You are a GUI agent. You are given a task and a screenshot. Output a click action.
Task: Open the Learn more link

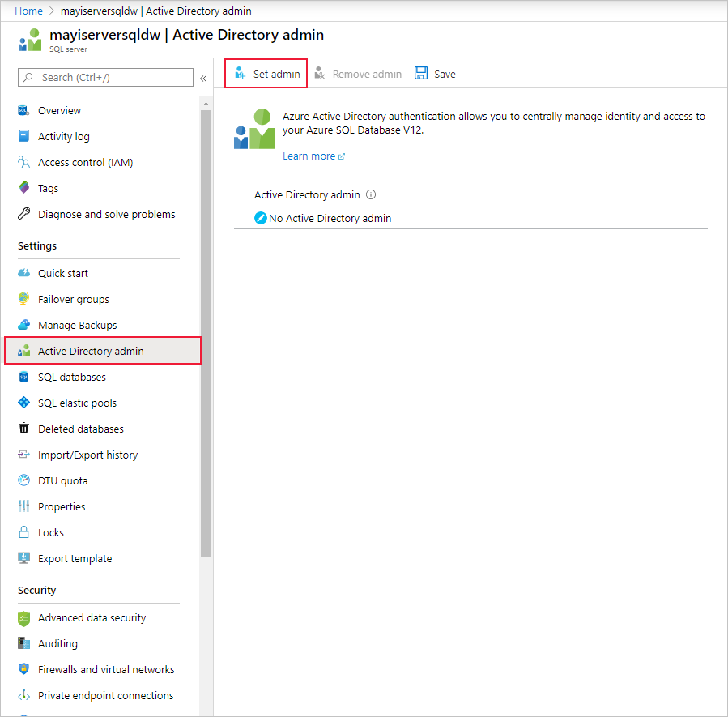(313, 156)
